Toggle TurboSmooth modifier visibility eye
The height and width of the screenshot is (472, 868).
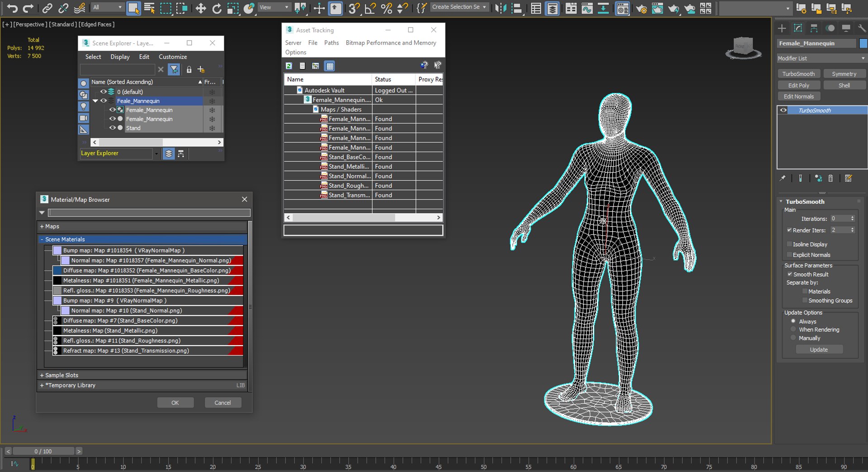click(783, 110)
